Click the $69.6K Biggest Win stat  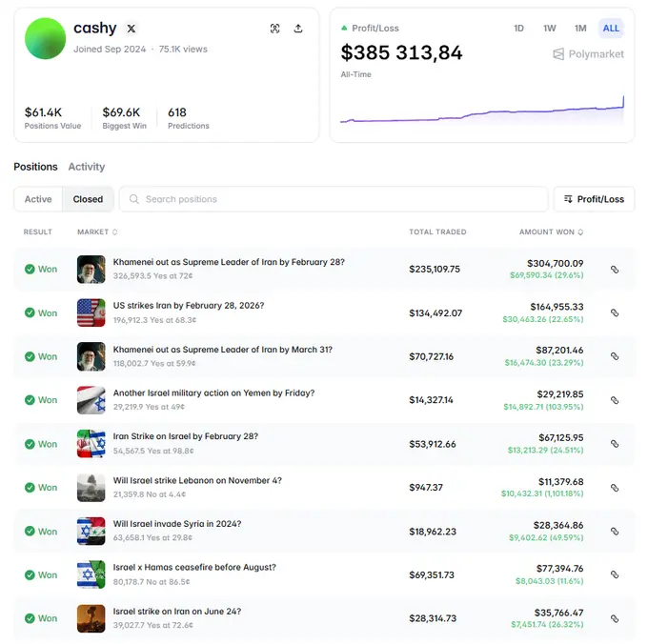124,118
